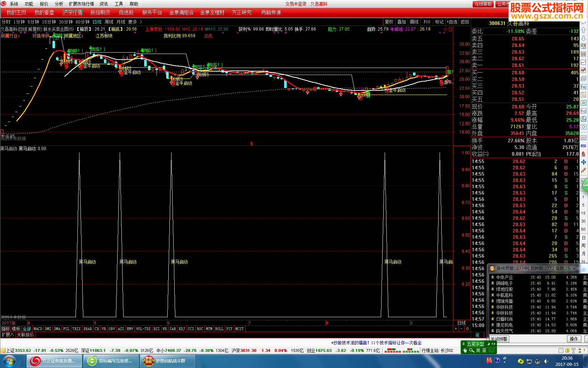
Task: Click the RSI icon in right sidebar
Action: click(x=583, y=146)
